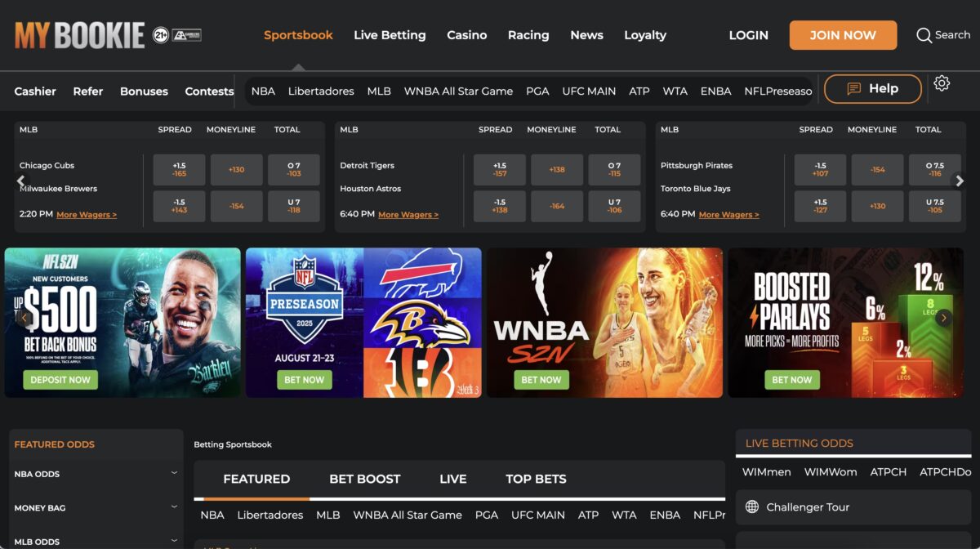Select Tigers game O 7 -115 total

tap(614, 170)
